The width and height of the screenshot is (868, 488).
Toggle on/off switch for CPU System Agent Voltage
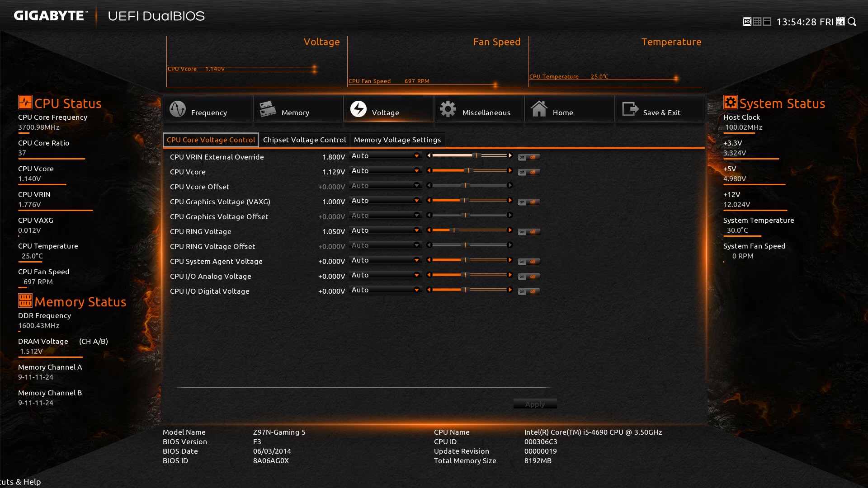tap(529, 262)
